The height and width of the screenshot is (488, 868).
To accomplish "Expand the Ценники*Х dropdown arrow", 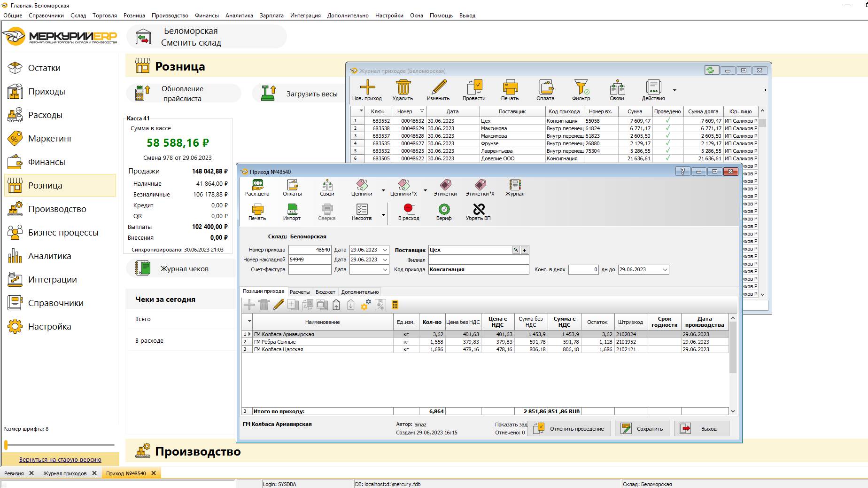I will [425, 190].
